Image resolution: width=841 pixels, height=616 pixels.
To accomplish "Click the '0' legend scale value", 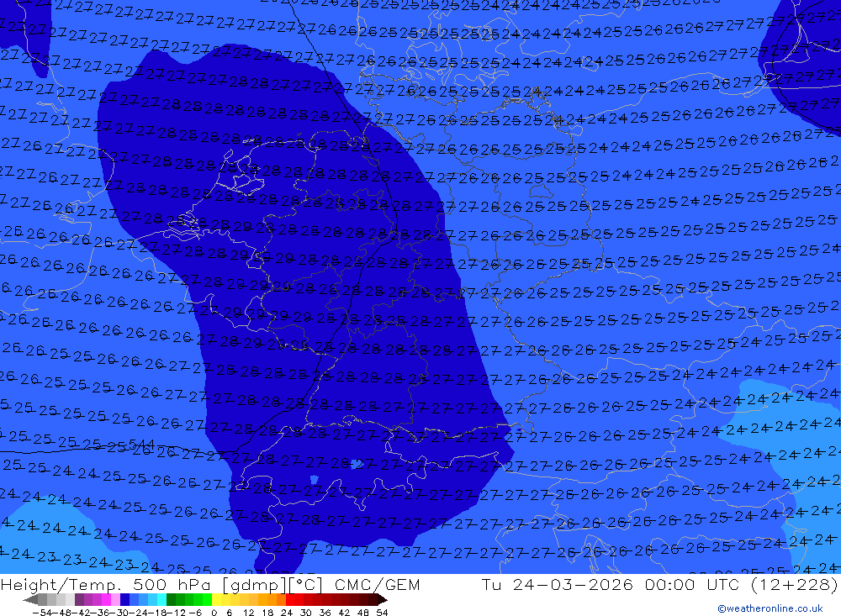I will click(214, 613).
